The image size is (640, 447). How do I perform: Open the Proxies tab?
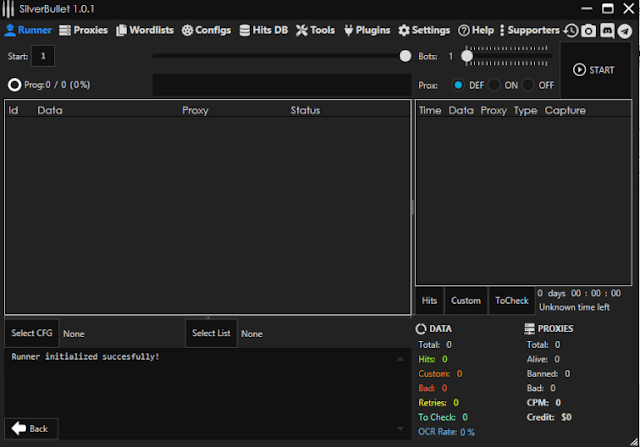(83, 30)
